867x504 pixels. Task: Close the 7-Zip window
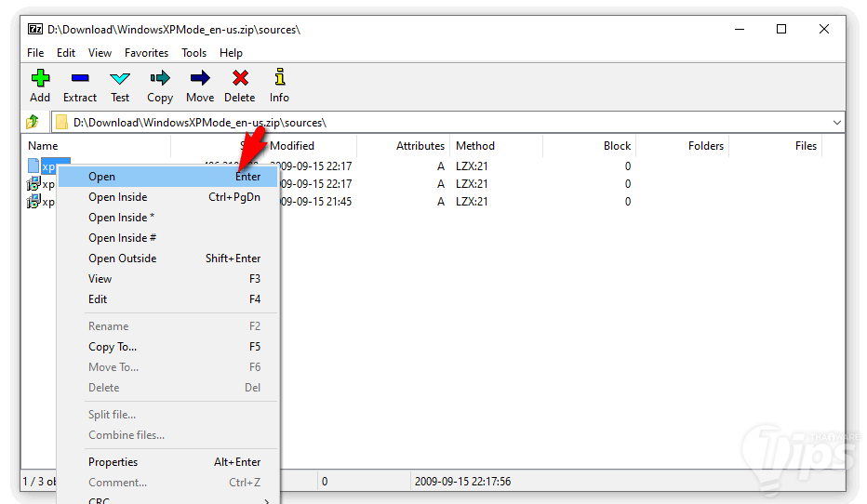point(824,29)
